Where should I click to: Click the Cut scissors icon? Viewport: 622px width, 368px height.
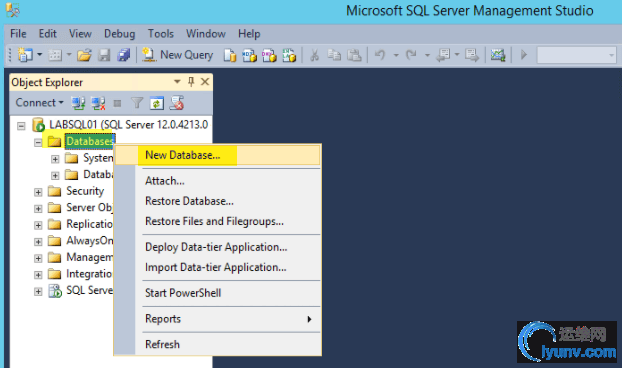(x=315, y=55)
